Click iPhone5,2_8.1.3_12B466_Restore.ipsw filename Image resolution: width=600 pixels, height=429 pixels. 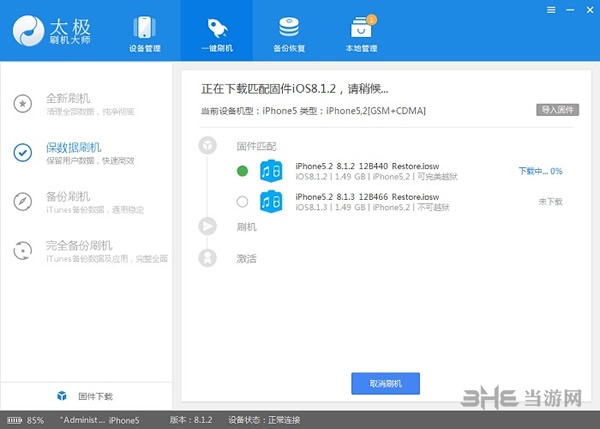(x=367, y=197)
